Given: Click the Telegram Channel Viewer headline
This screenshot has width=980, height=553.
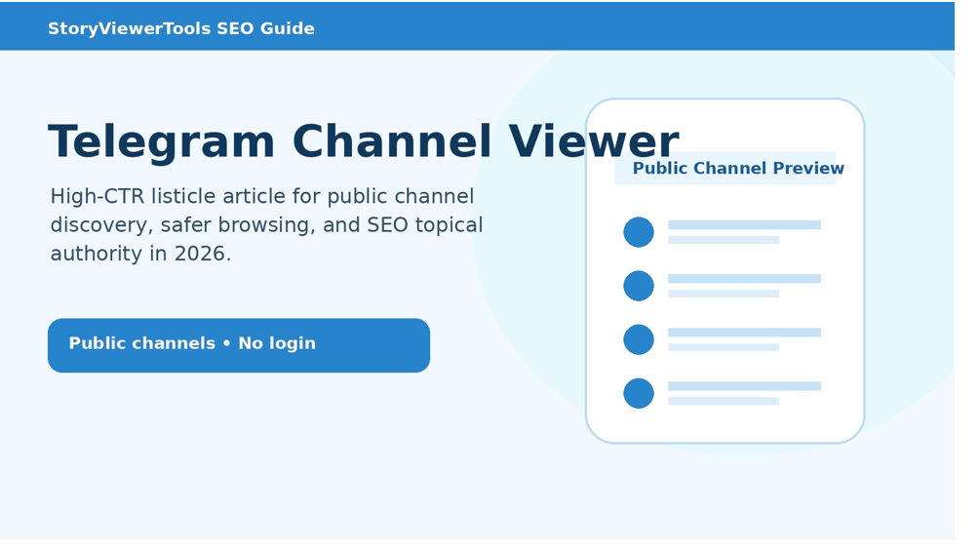Looking at the screenshot, I should (363, 142).
